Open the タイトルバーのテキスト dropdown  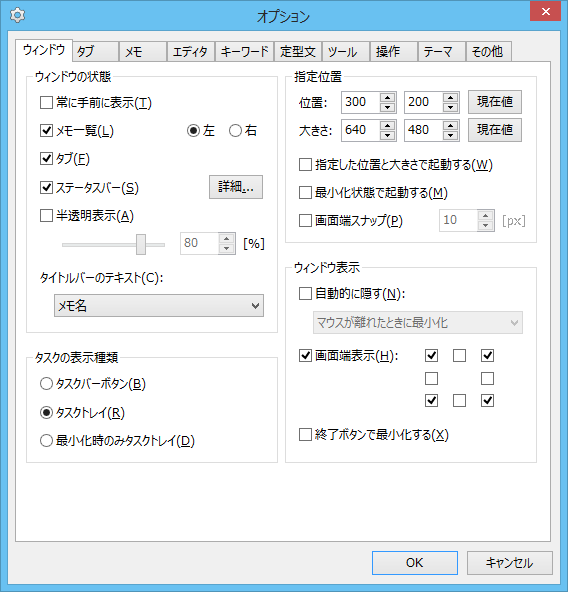[159, 305]
